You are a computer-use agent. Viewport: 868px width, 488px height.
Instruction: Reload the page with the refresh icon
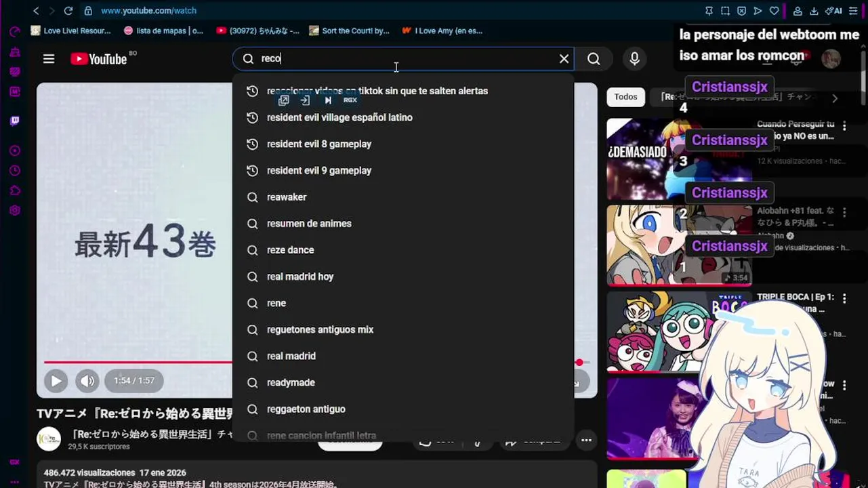pyautogui.click(x=68, y=11)
